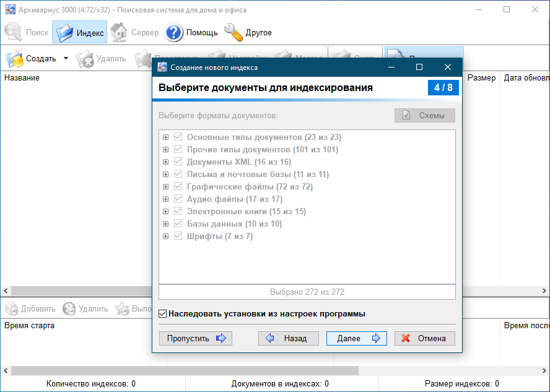
Task: Expand Электронные книги node
Action: [165, 211]
